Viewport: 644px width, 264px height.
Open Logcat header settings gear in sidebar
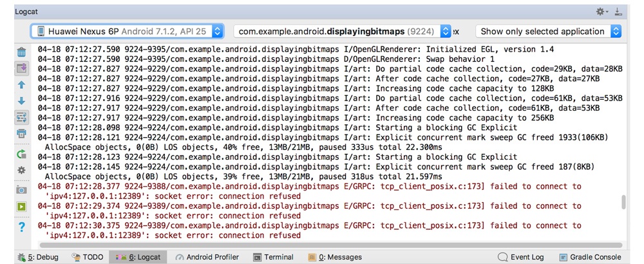(x=21, y=170)
